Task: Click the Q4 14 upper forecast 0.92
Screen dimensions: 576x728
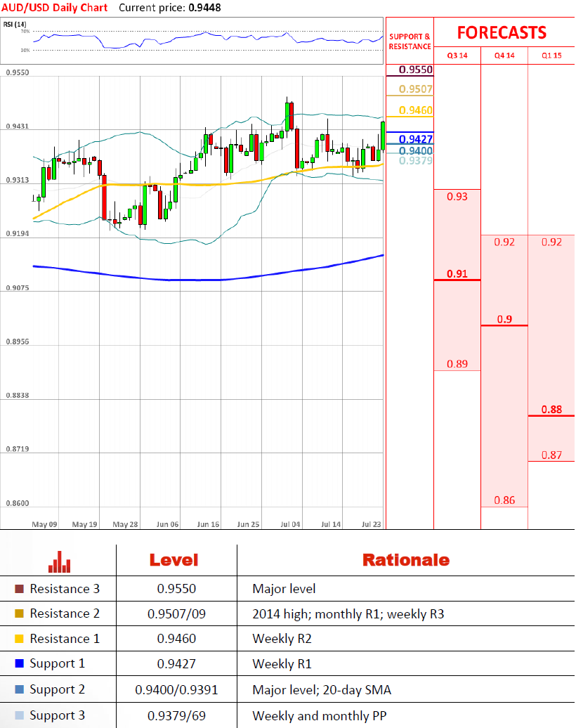Action: coord(504,242)
